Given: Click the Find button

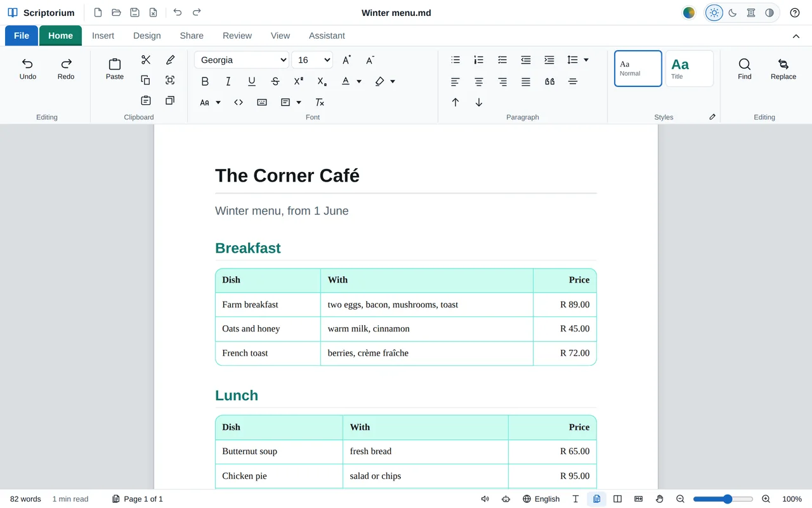Looking at the screenshot, I should (x=745, y=69).
